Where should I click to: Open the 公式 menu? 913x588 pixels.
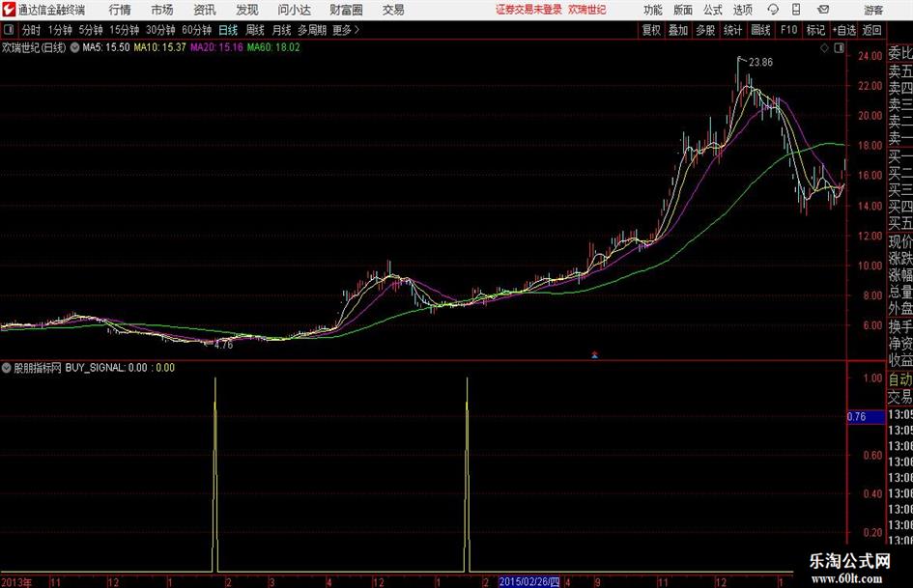tap(713, 10)
